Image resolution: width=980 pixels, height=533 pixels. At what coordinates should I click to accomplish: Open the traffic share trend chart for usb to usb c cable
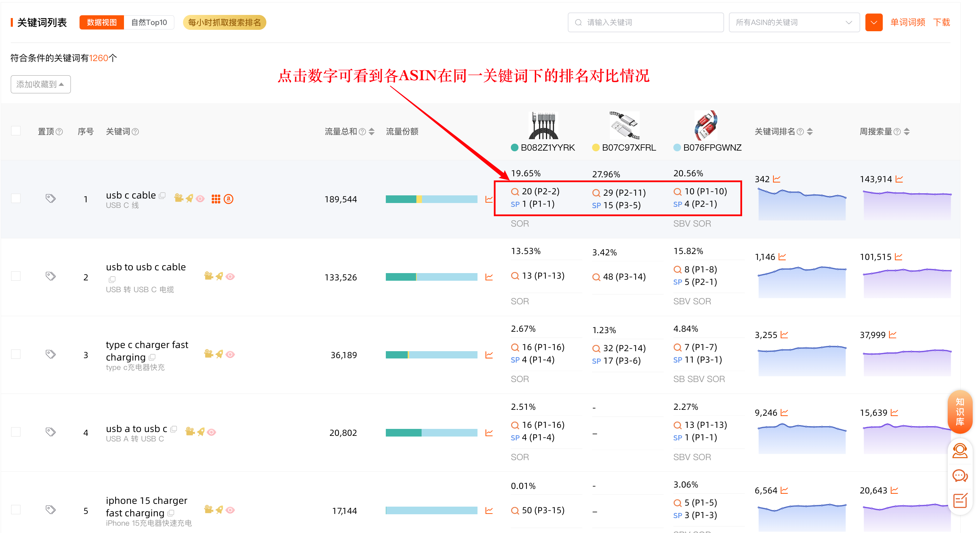489,277
